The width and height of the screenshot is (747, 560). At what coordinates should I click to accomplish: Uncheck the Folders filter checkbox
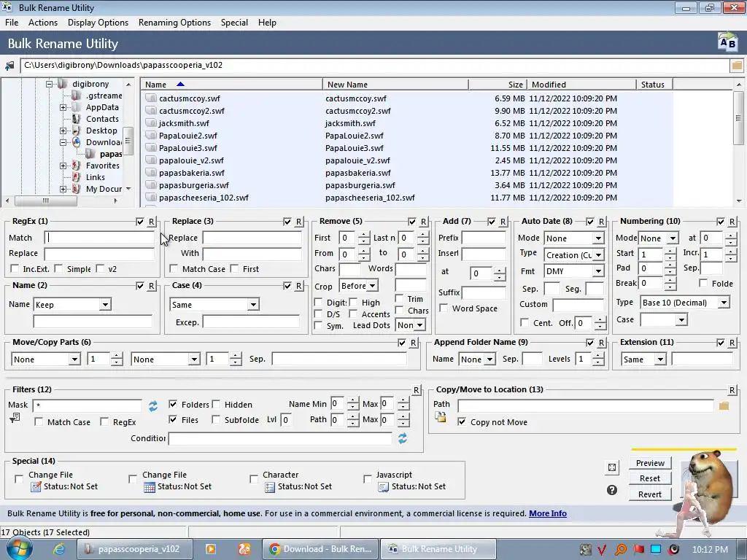pos(173,404)
